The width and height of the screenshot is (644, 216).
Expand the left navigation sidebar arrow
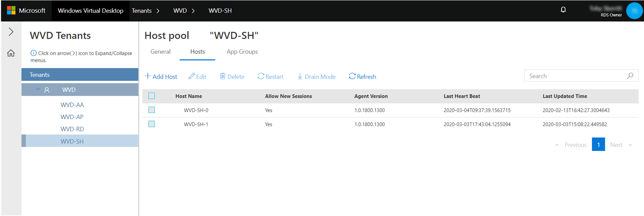11,32
